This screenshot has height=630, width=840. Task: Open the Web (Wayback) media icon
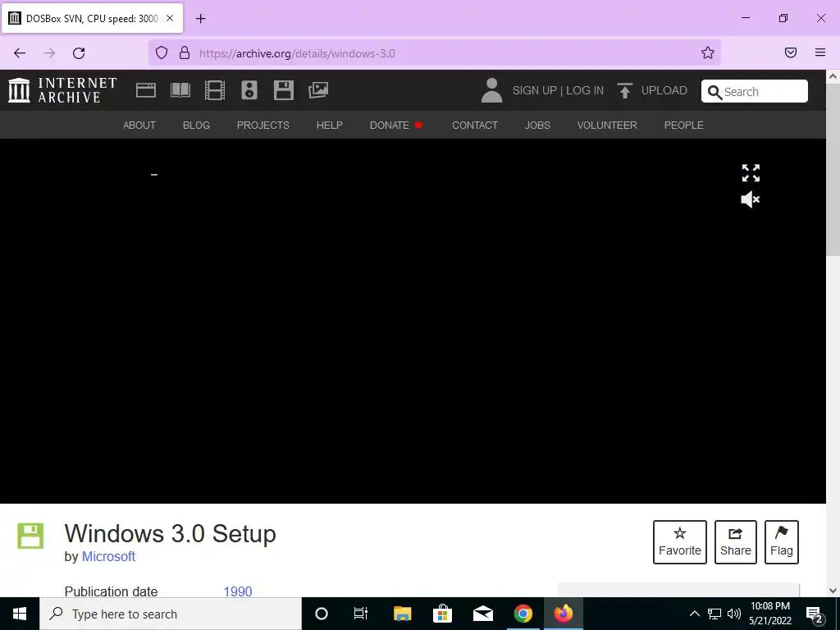click(x=146, y=90)
